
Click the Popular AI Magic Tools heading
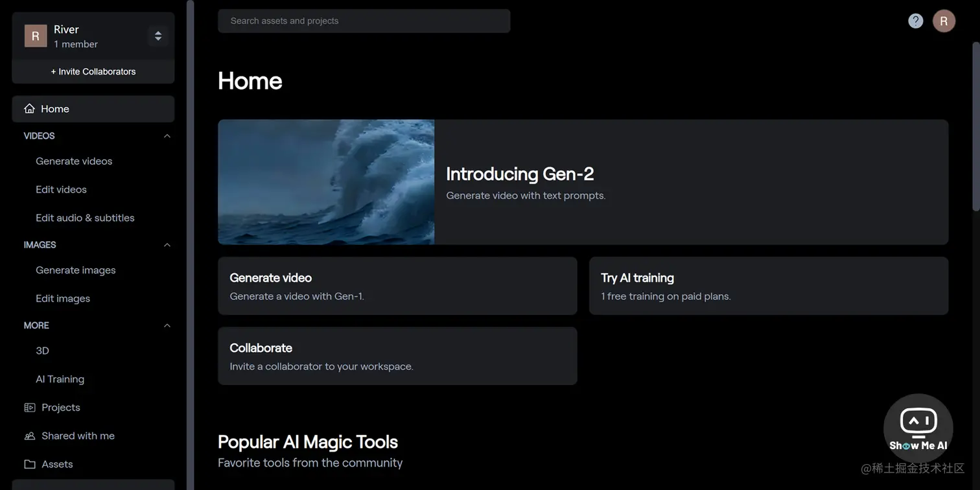(x=308, y=442)
